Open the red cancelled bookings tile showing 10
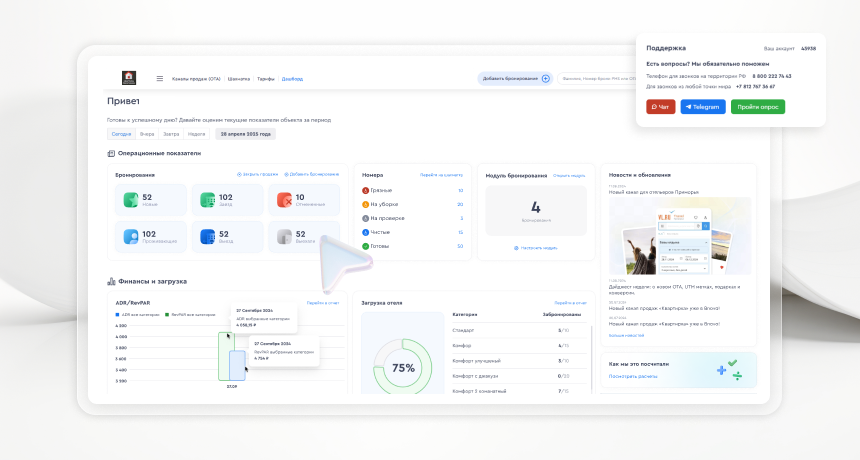 click(304, 200)
